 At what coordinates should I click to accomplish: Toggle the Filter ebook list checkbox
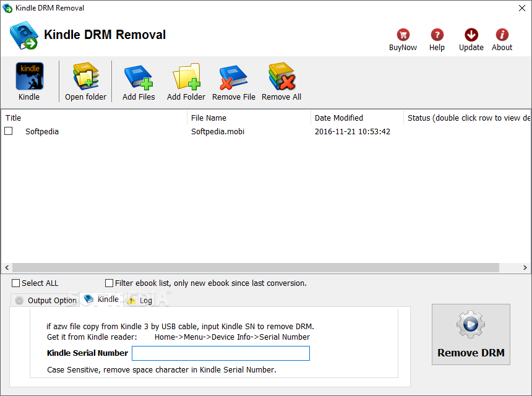109,283
